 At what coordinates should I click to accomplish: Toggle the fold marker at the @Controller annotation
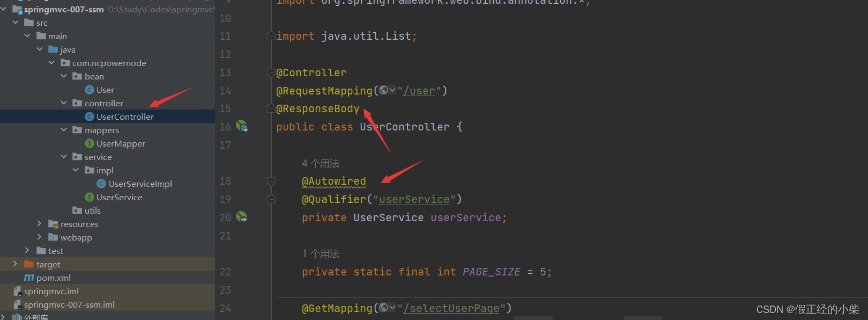click(271, 72)
